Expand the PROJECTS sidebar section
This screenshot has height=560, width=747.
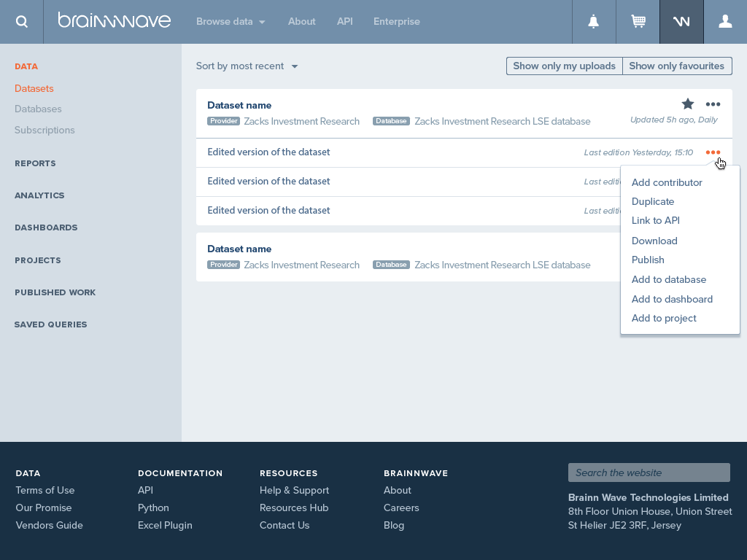pyautogui.click(x=38, y=260)
